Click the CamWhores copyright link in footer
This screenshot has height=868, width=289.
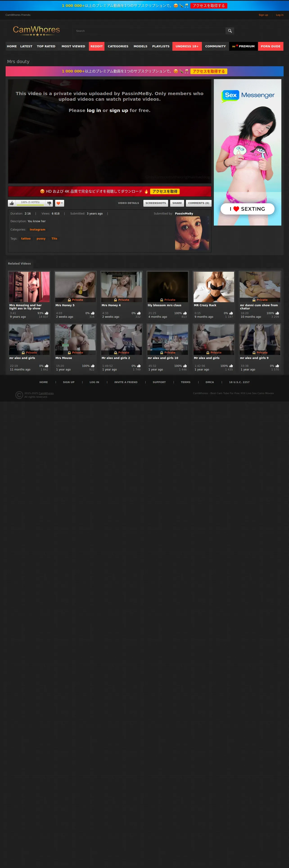(x=46, y=393)
